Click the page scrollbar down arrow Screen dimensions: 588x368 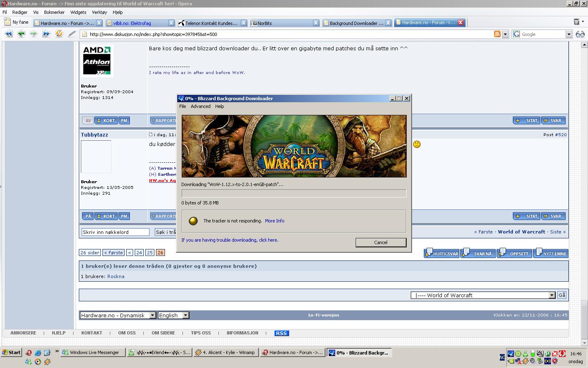[584, 343]
